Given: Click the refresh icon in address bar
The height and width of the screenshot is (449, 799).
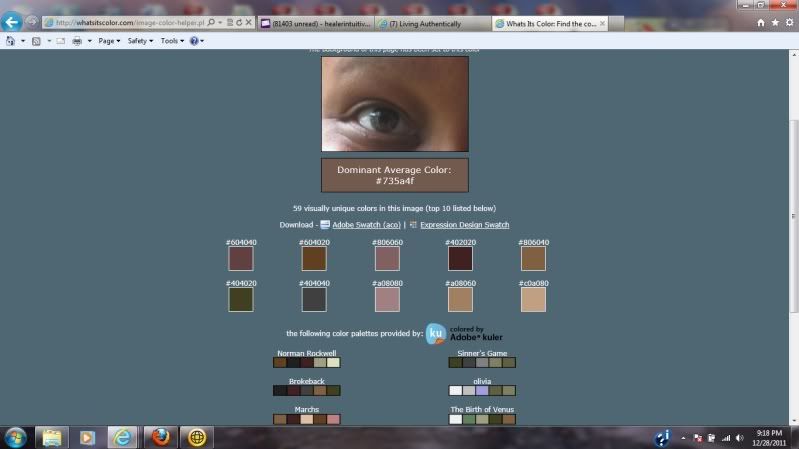Looking at the screenshot, I should tap(239, 23).
